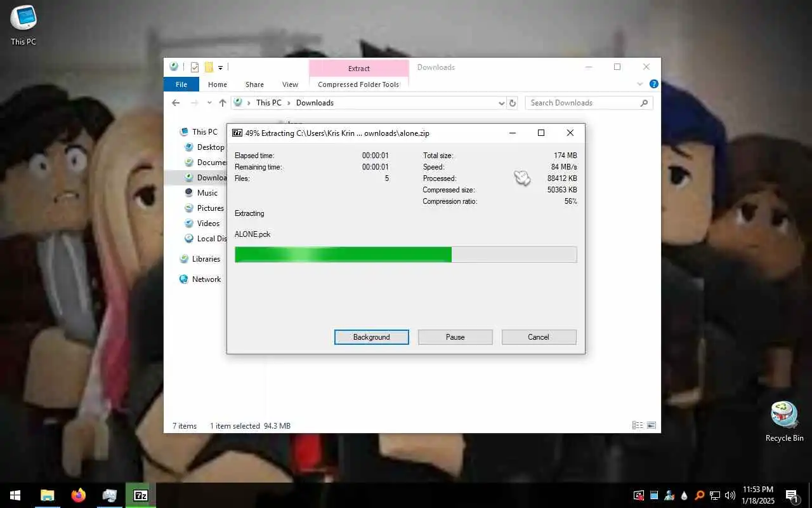812x508 pixels.
Task: Select Local Disk in navigation pane
Action: tap(205, 239)
